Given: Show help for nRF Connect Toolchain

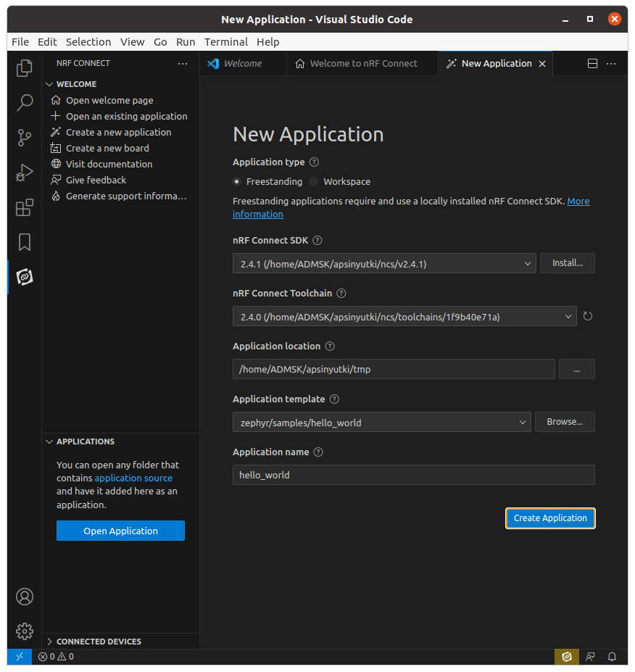Looking at the screenshot, I should 341,293.
